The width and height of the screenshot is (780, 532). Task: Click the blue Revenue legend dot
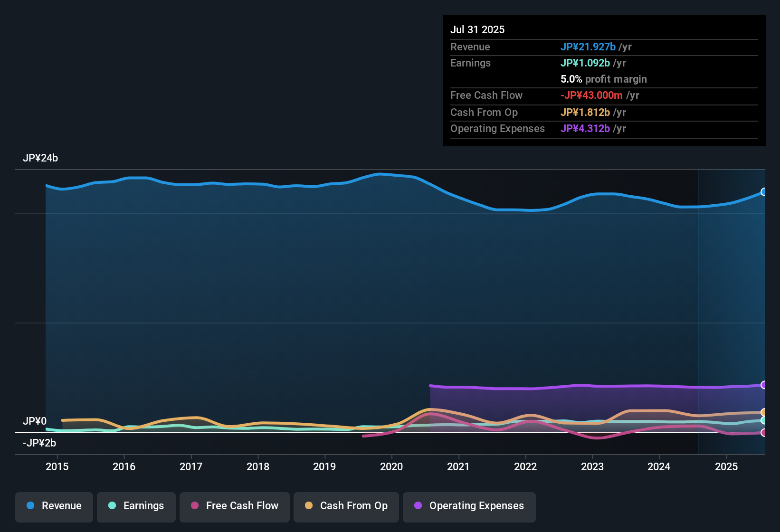tap(30, 506)
